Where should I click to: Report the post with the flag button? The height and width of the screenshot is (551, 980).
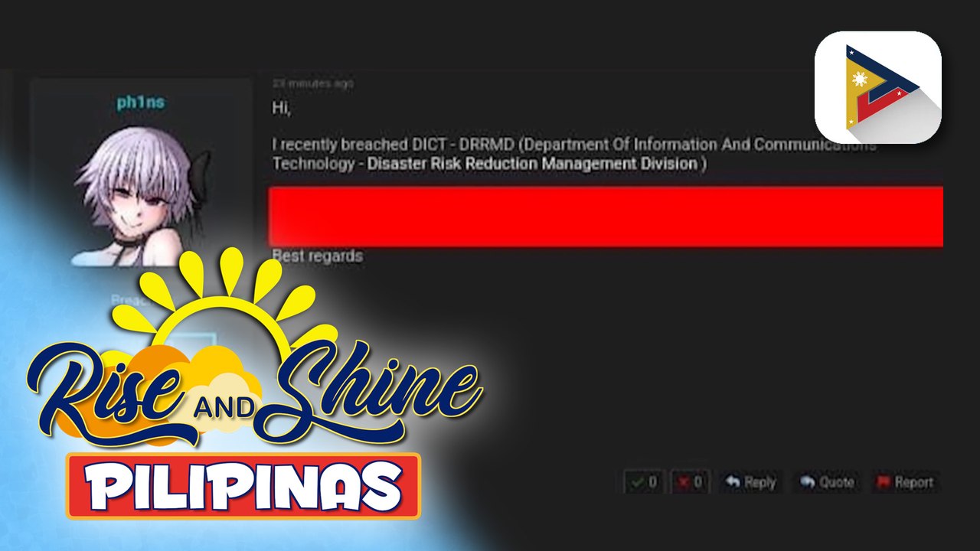pyautogui.click(x=904, y=482)
